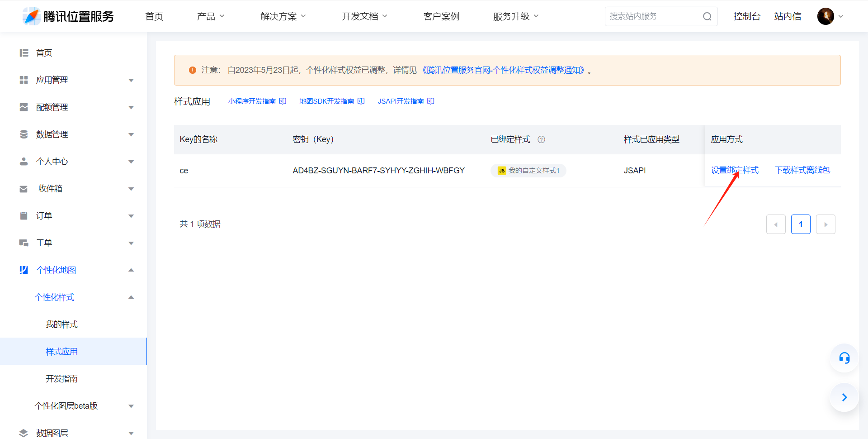This screenshot has width=868, height=439.
Task: Click the 数据图层 layers icon
Action: 24,433
